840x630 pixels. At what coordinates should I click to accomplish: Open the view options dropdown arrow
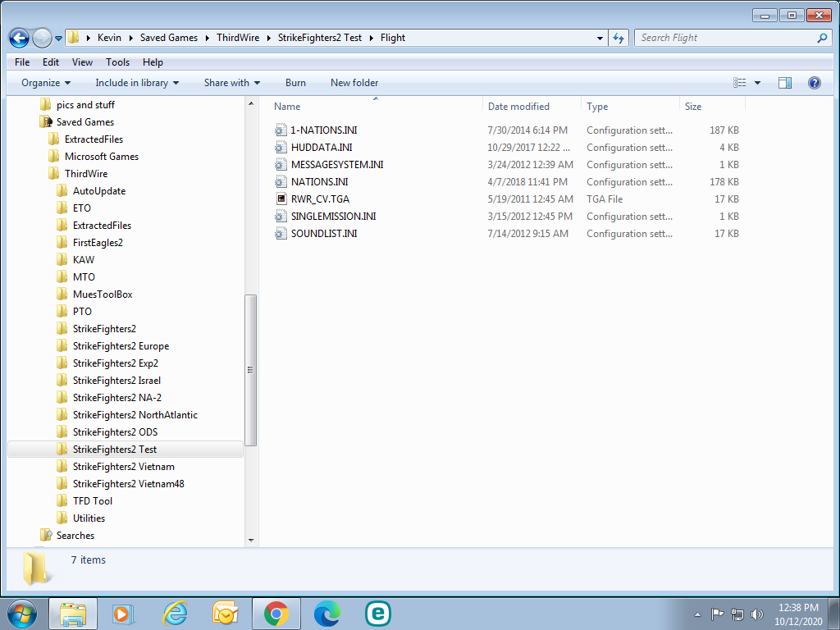tap(757, 83)
